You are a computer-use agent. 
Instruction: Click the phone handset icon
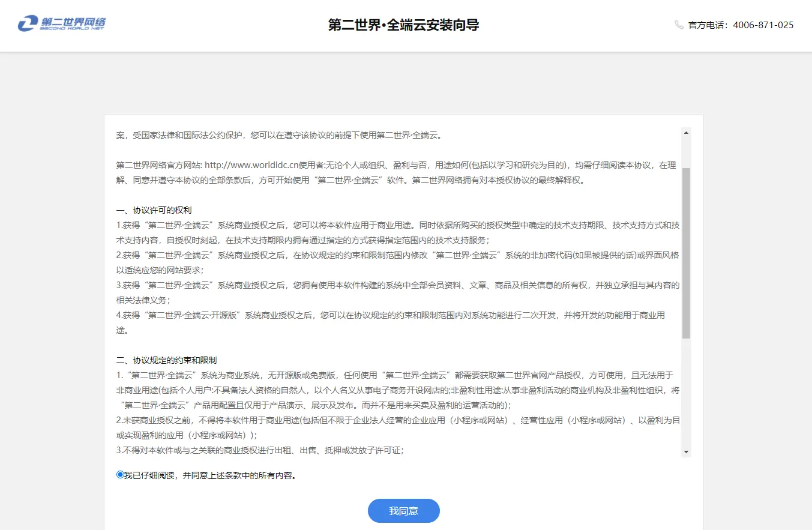click(679, 25)
